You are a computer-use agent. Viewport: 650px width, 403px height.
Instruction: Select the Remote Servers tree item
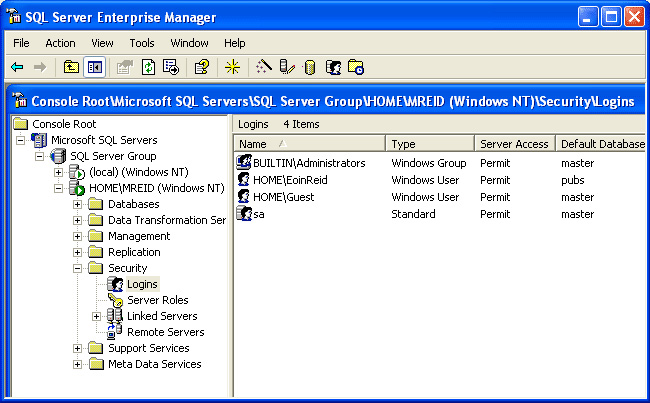click(x=165, y=332)
